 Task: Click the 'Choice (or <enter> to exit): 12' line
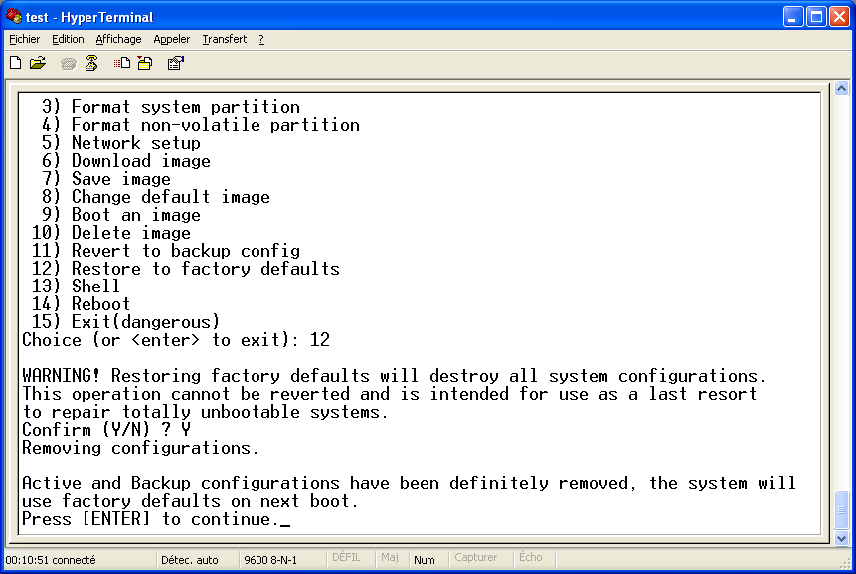[x=176, y=340]
